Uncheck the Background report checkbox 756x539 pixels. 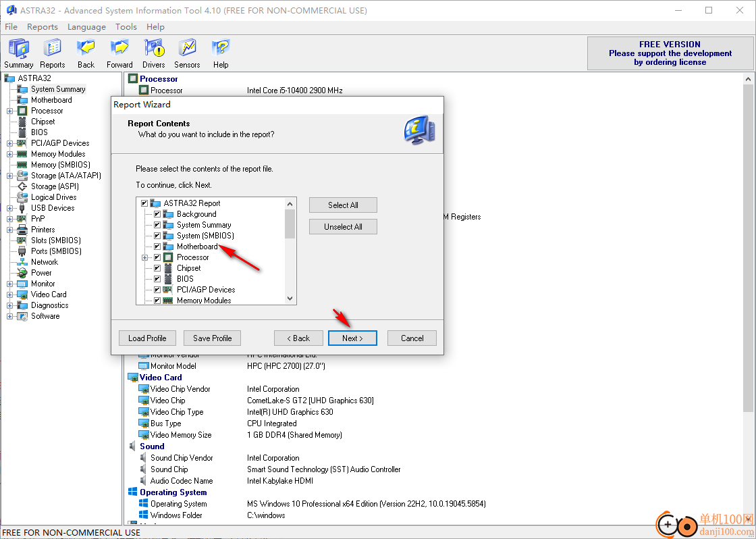pyautogui.click(x=157, y=214)
